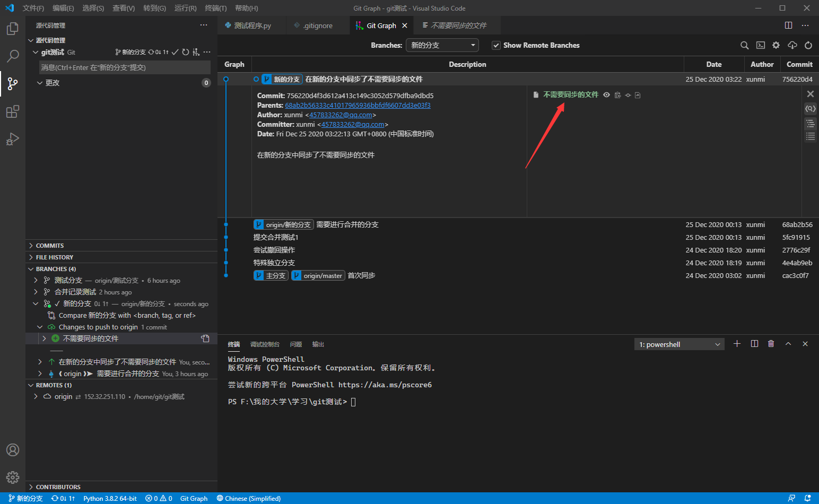The width and height of the screenshot is (819, 504).
Task: Open the changed file with the open-file icon
Action: coord(638,95)
